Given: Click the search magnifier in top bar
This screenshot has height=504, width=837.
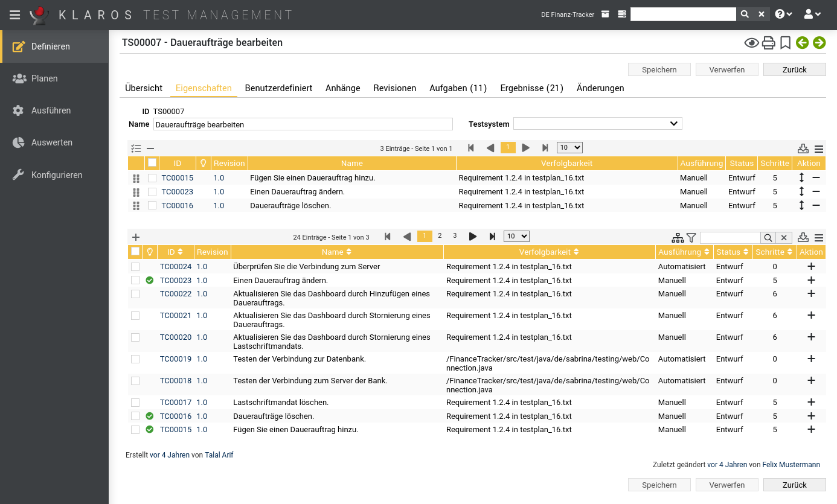Looking at the screenshot, I should click(745, 14).
